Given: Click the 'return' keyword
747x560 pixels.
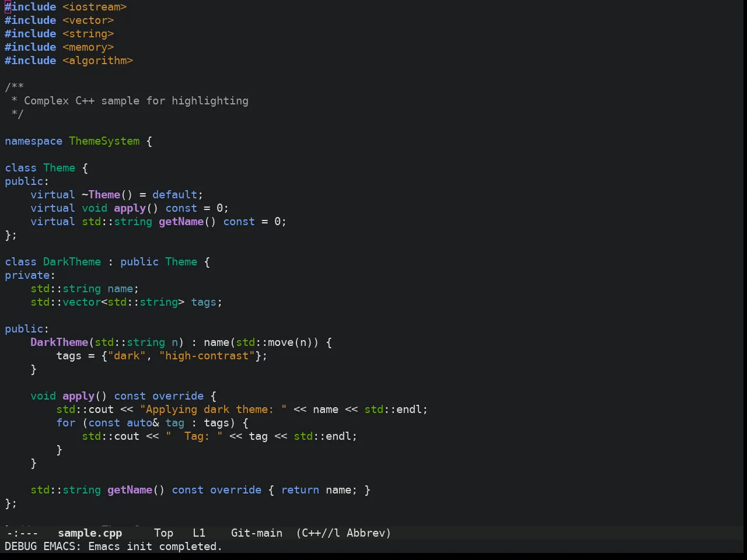Looking at the screenshot, I should (x=300, y=490).
